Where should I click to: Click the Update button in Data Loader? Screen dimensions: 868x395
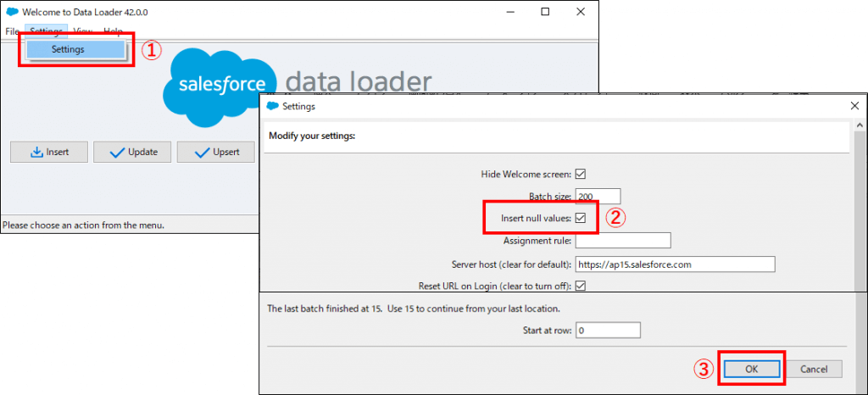[x=133, y=152]
